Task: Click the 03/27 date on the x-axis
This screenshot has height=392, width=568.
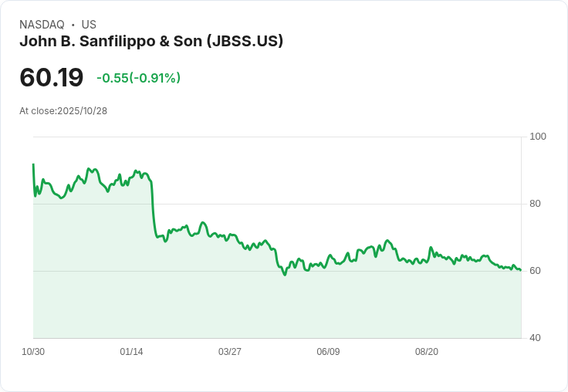Action: (230, 352)
